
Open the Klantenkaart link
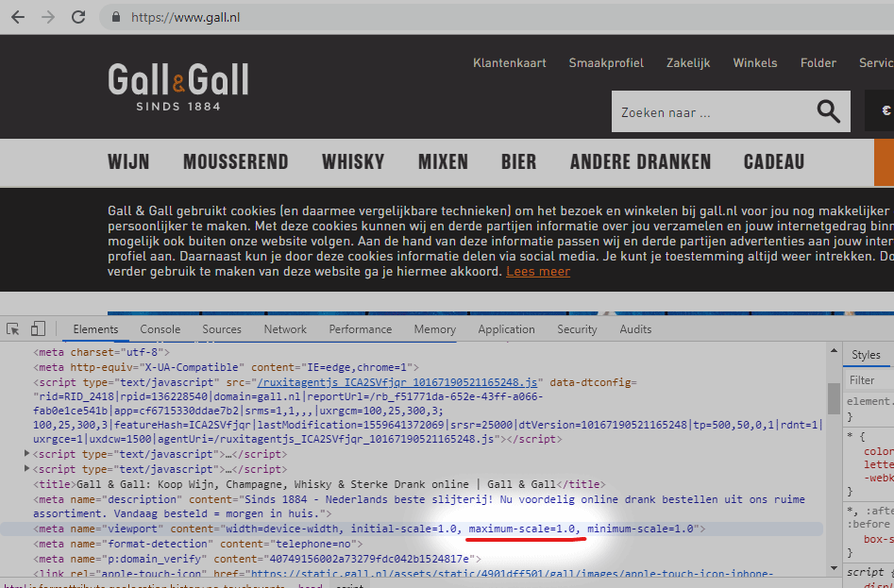click(x=509, y=62)
